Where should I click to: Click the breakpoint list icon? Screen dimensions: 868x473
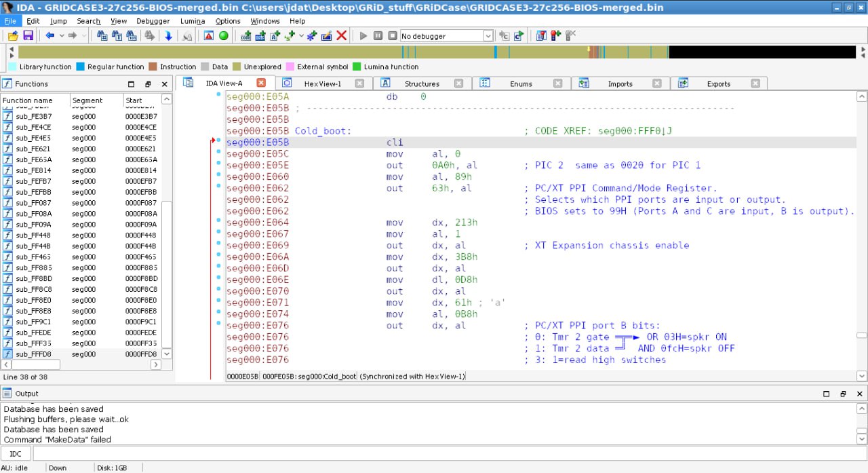pyautogui.click(x=540, y=35)
